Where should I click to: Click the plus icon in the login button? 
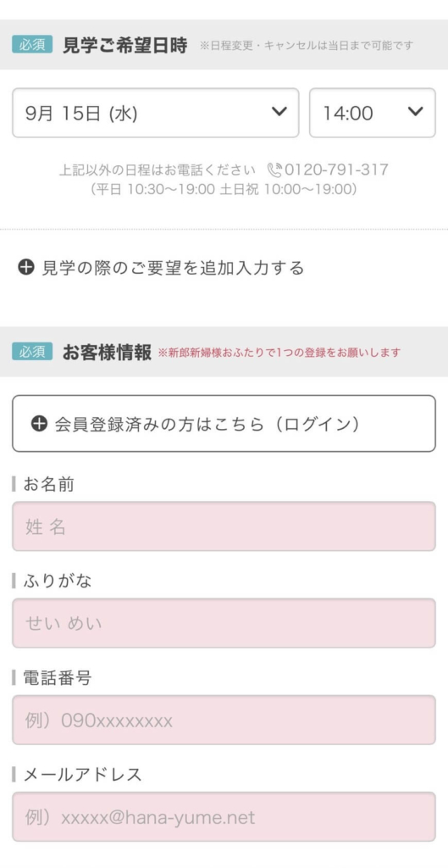coord(39,424)
